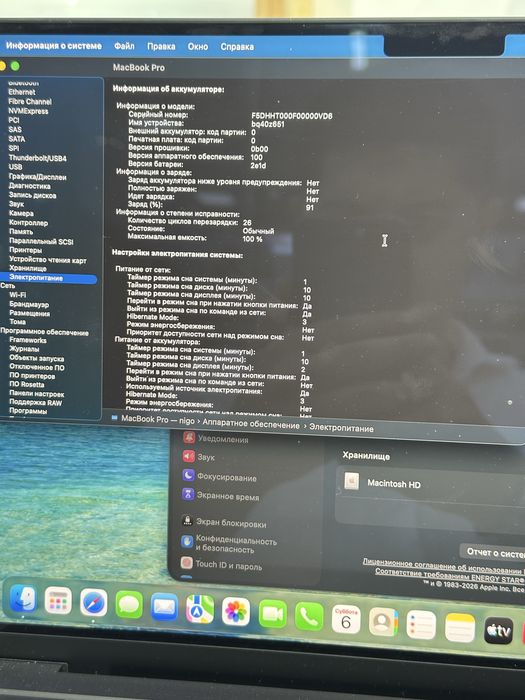Open Лицензионное соглашение link in settings
This screenshot has width=525, height=700.
[x=443, y=565]
